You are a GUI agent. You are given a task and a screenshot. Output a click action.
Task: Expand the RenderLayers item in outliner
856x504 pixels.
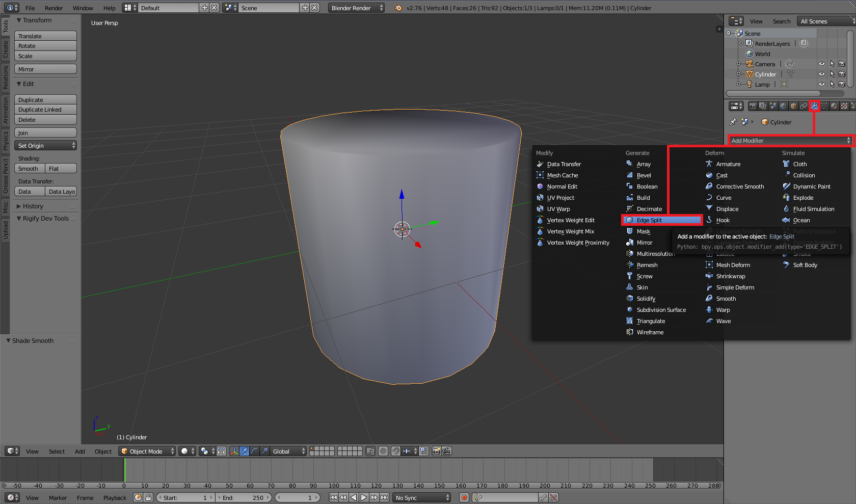[x=741, y=43]
